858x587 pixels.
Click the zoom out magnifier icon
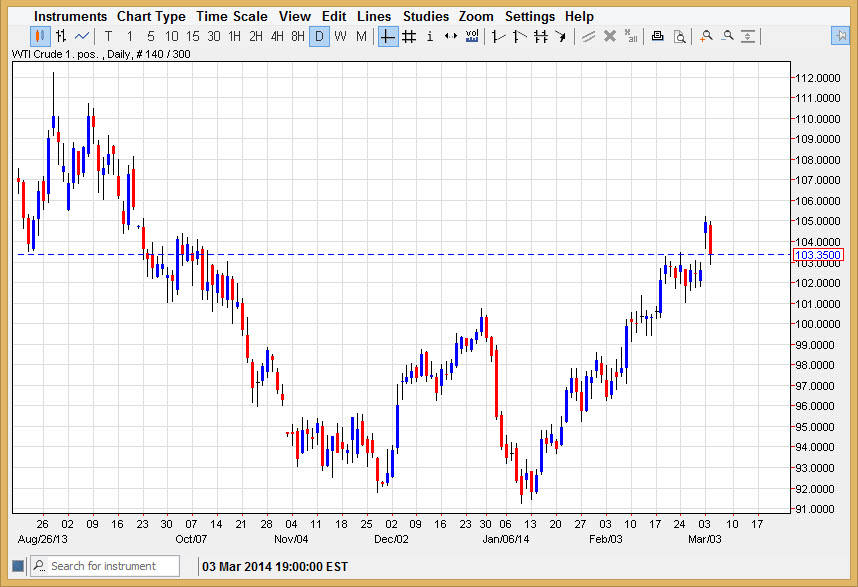coord(728,36)
